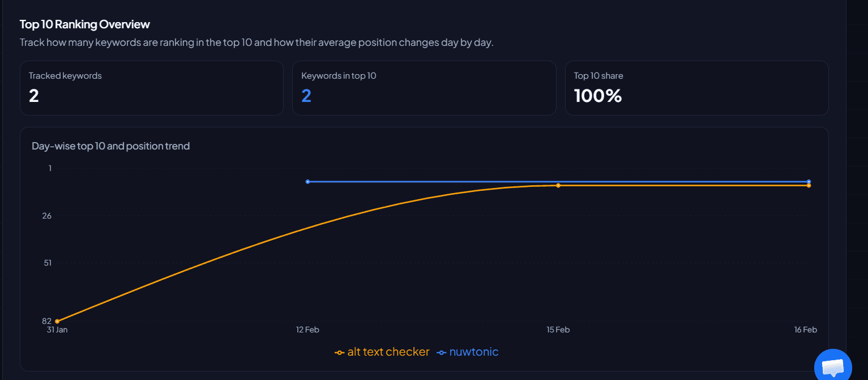
Task: Click the rightmost blue data point on 16 Feb
Action: tap(809, 182)
